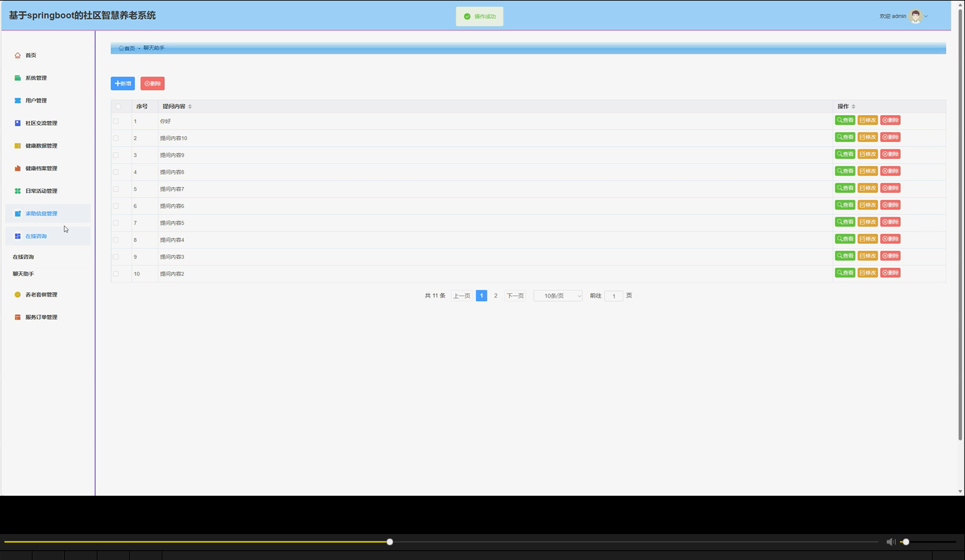Click the admin avatar picture
Screen dimensions: 965x560
point(915,17)
